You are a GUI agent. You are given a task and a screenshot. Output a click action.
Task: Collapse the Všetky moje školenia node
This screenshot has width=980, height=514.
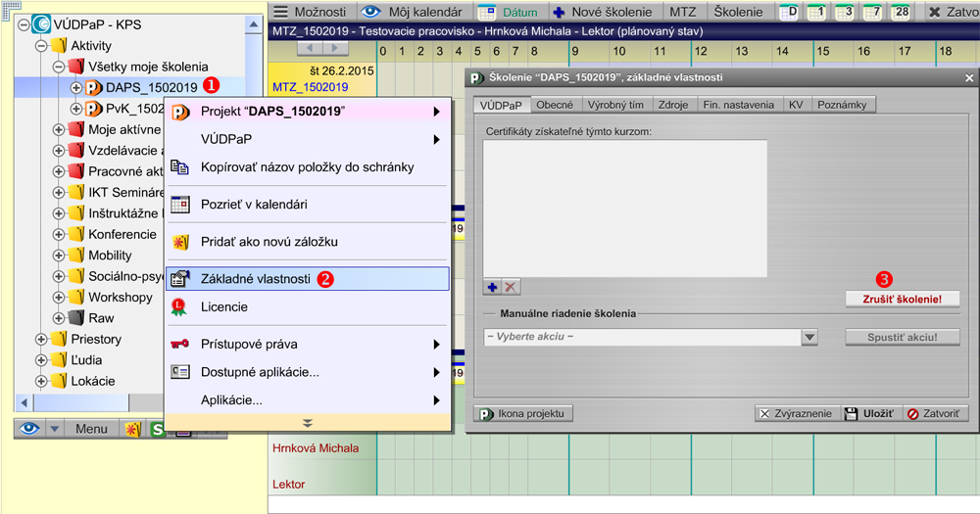coord(59,67)
